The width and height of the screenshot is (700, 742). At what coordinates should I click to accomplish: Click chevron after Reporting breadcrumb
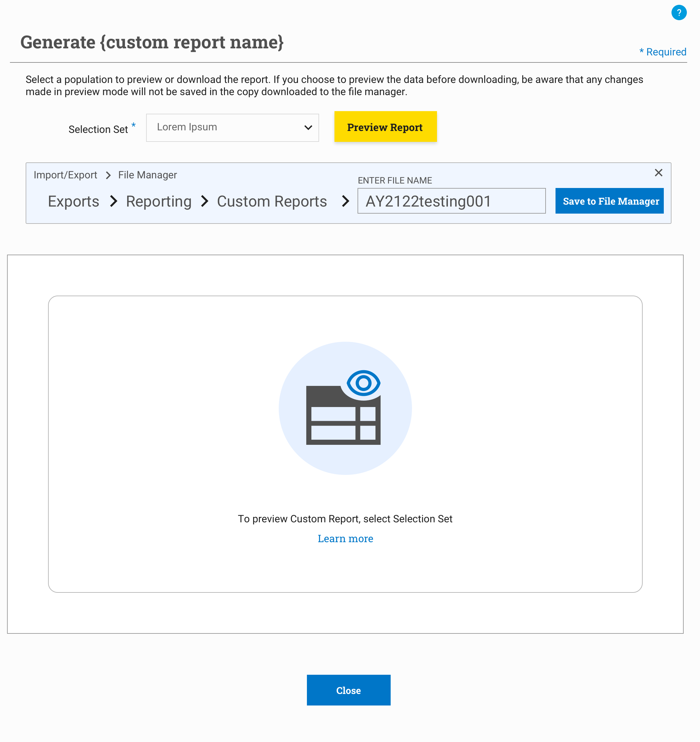click(x=204, y=201)
